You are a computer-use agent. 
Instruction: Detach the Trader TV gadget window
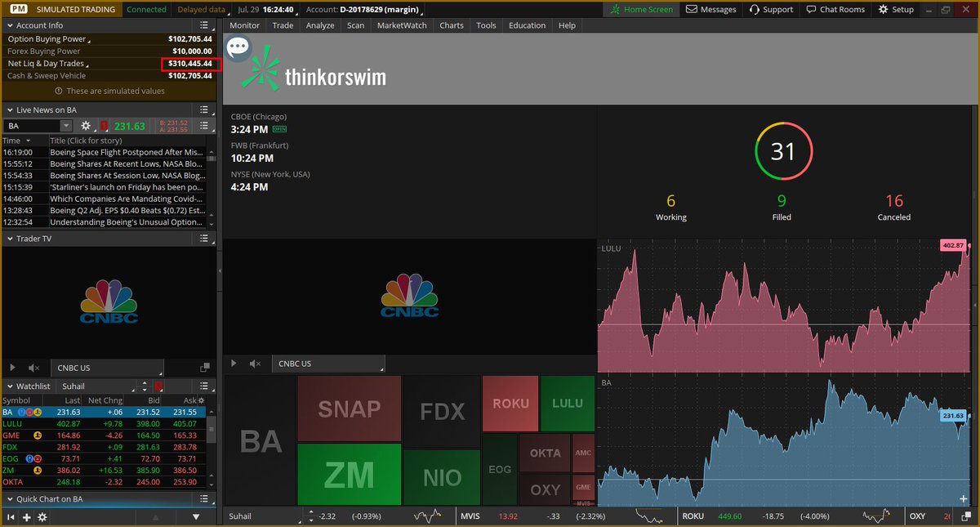[204, 368]
